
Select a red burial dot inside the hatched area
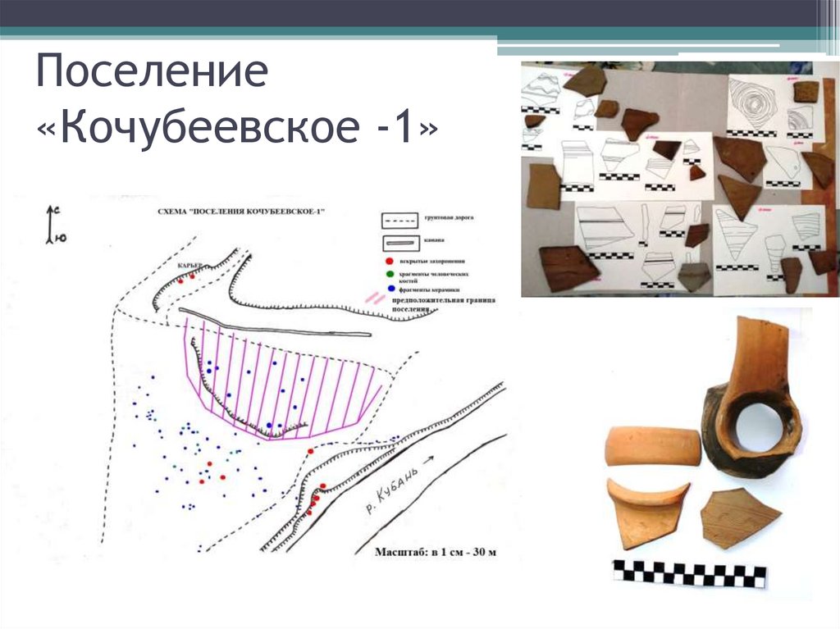click(x=310, y=450)
